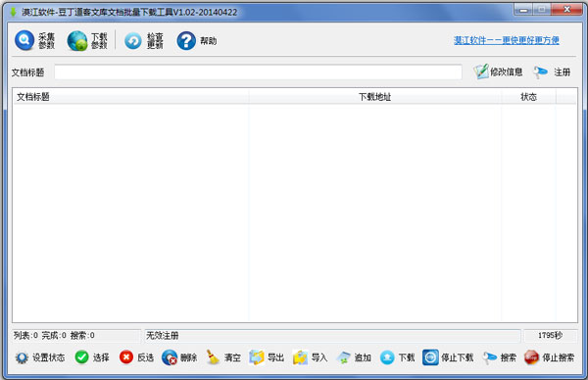Close the application window

[x=567, y=10]
